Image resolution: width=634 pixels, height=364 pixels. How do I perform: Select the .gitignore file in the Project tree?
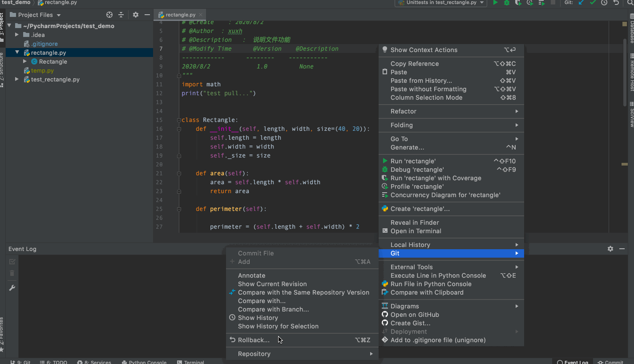point(44,44)
